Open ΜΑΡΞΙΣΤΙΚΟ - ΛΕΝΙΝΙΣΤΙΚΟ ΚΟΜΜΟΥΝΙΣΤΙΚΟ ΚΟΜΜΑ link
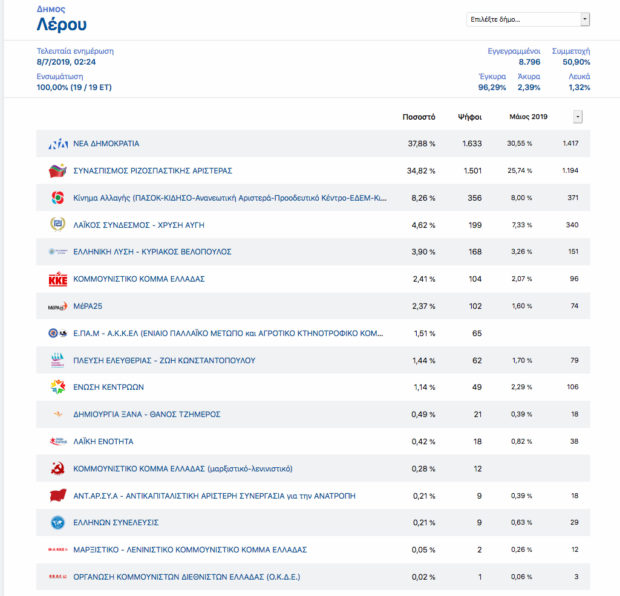The width and height of the screenshot is (620, 596). pos(190,550)
